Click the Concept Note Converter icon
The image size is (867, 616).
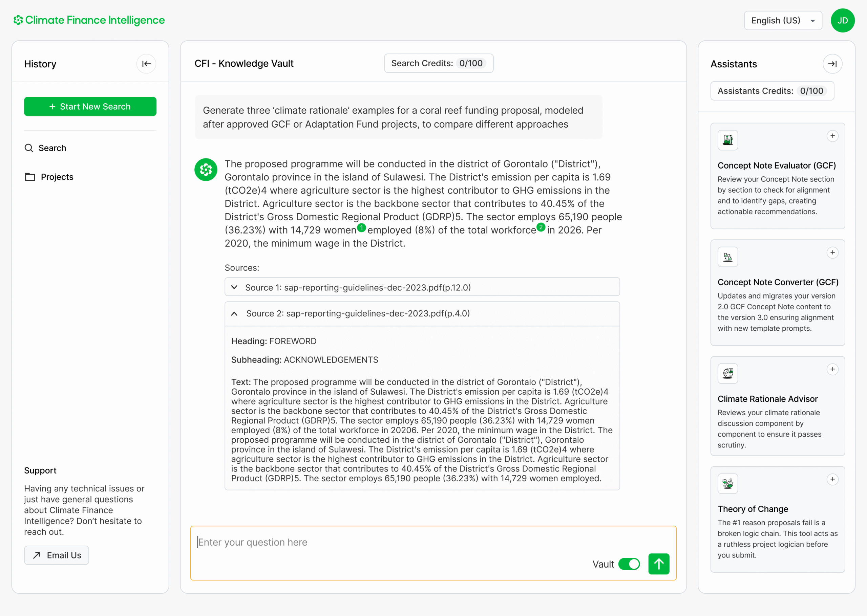point(727,257)
